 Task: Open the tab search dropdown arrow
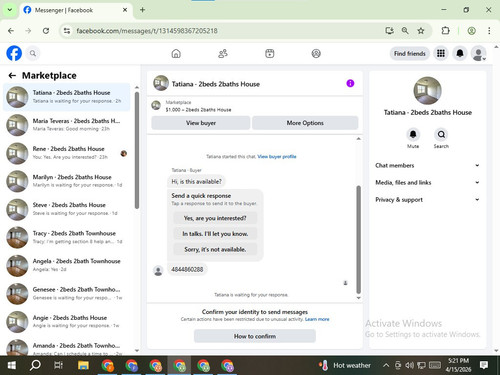pyautogui.click(x=10, y=10)
